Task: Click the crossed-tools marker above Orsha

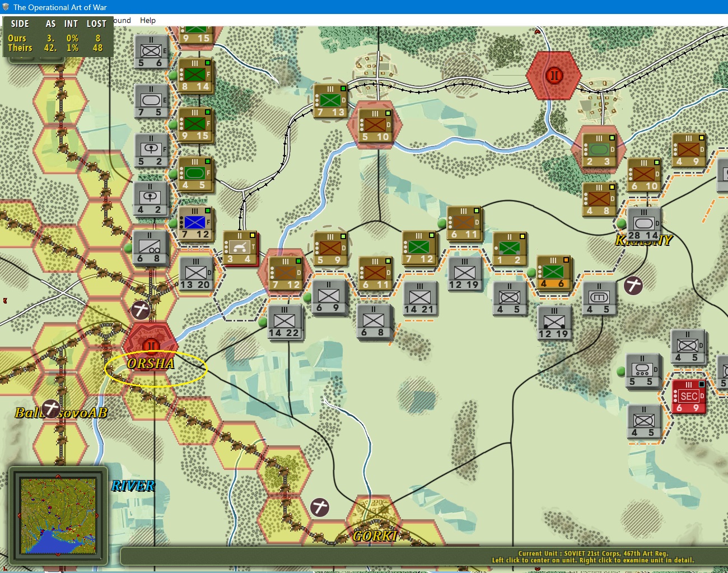Action: 140,310
